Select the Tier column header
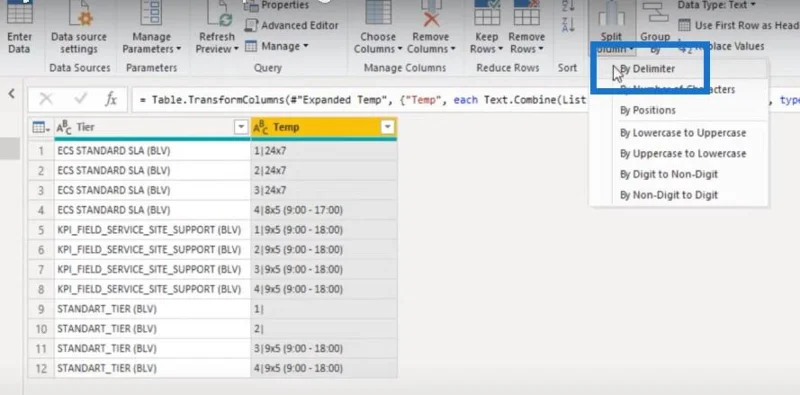This screenshot has width=800, height=395. tap(152, 128)
